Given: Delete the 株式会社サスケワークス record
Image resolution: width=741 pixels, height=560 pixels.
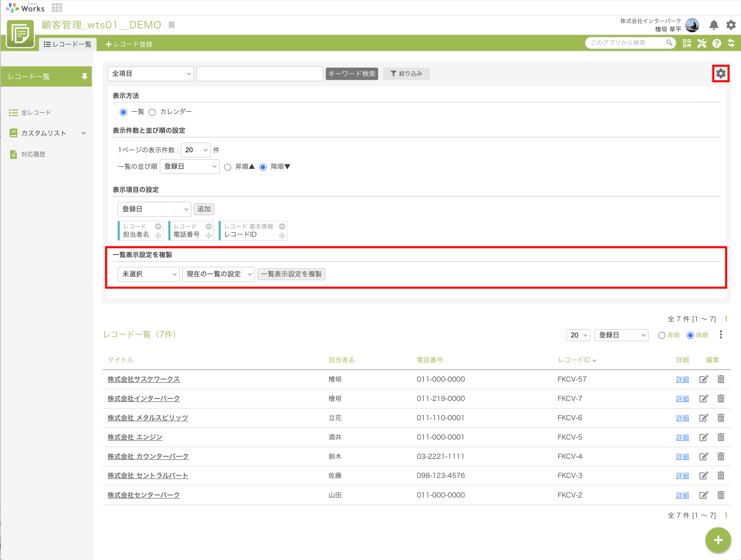Looking at the screenshot, I should tap(721, 379).
